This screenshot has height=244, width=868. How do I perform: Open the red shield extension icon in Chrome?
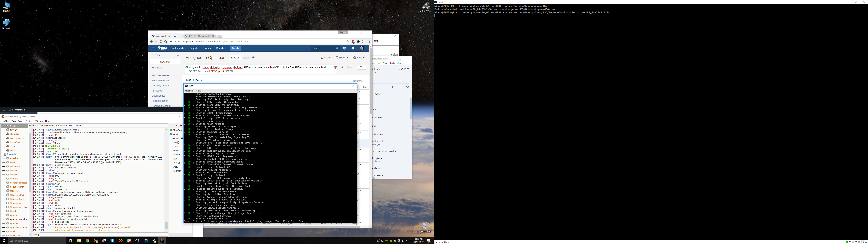tap(353, 42)
